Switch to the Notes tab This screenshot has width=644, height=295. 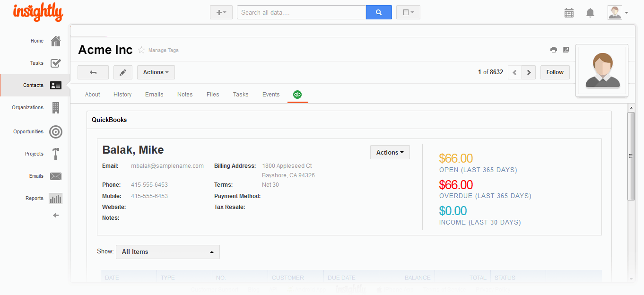(x=185, y=95)
